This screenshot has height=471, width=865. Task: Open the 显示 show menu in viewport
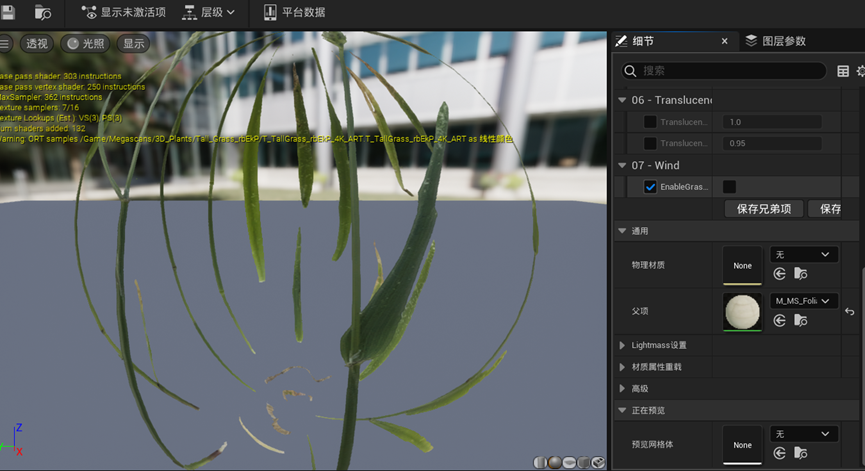click(134, 44)
